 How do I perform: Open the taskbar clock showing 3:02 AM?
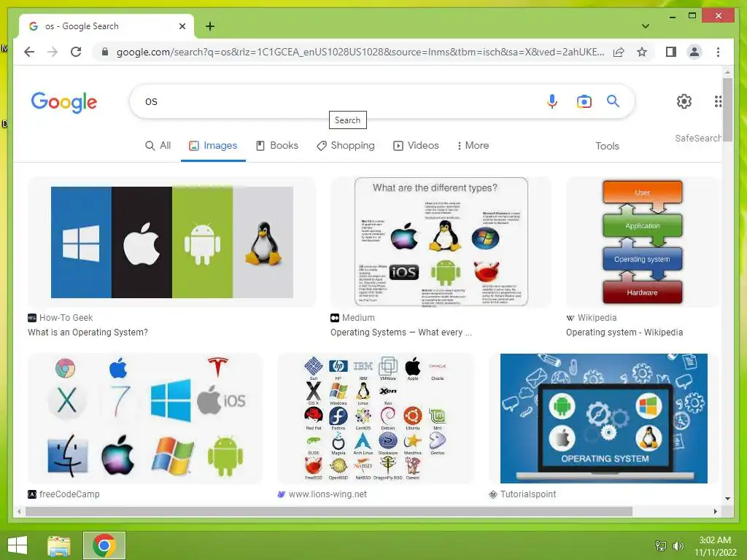(715, 546)
